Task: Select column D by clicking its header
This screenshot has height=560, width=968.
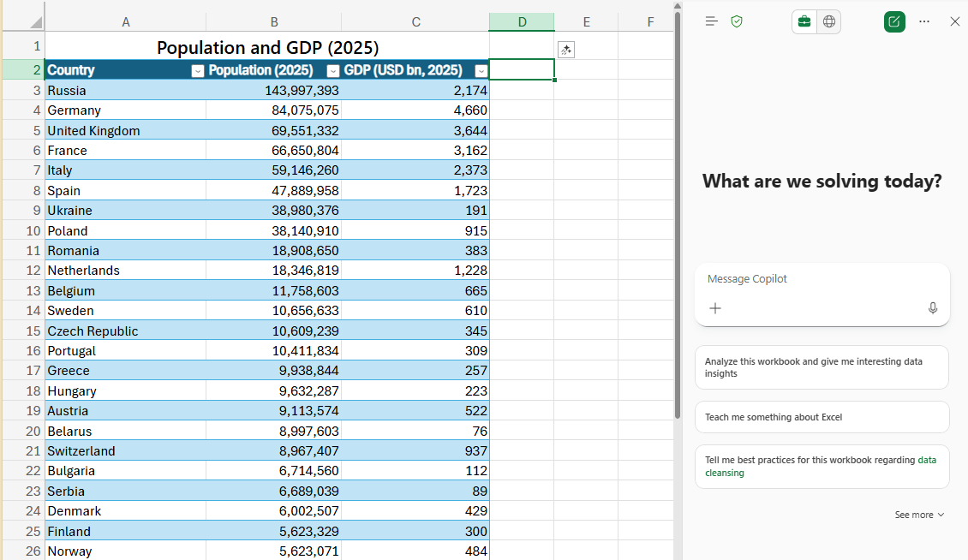Action: (522, 21)
